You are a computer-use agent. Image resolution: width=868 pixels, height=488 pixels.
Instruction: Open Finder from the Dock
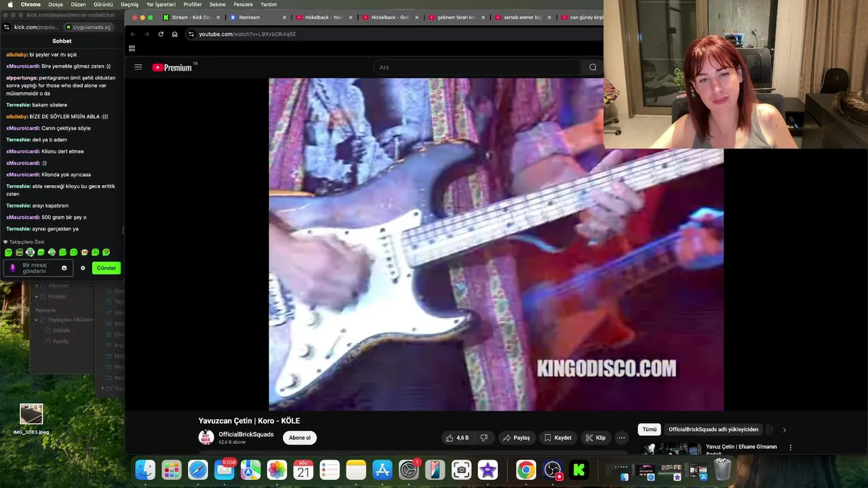pyautogui.click(x=145, y=470)
